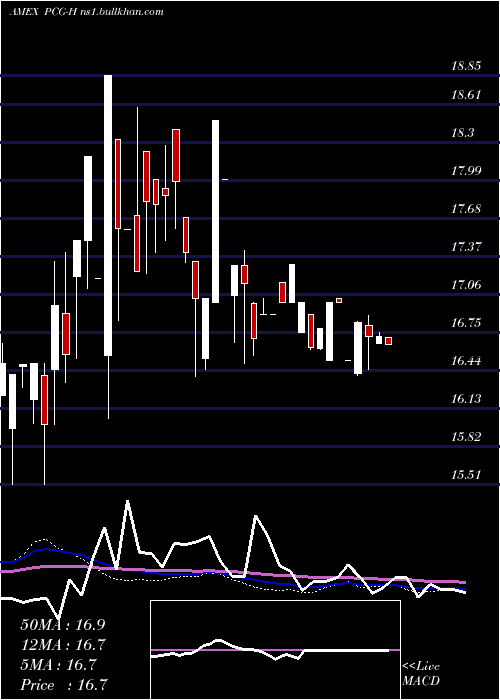This screenshot has height=700, width=500.
Task: Click the last red candlestick on the right
Action: (x=388, y=341)
